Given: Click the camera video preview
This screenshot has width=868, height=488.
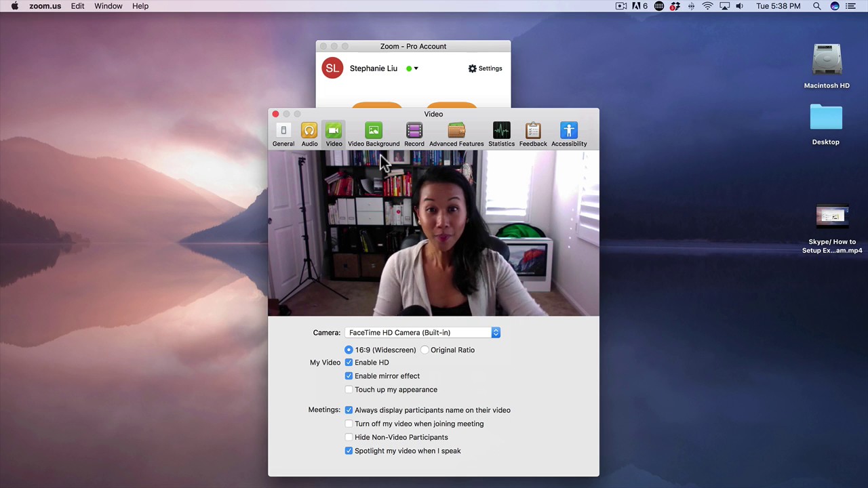Looking at the screenshot, I should [433, 233].
